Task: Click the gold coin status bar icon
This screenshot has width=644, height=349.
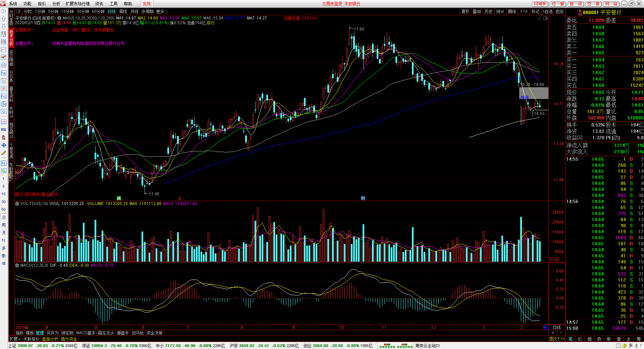Action: [x=624, y=346]
